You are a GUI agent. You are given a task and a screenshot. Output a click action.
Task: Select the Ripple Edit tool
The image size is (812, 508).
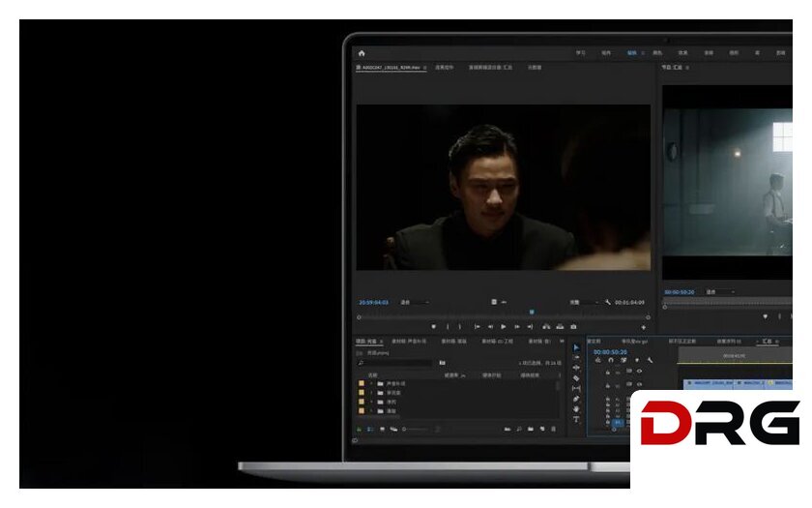click(576, 368)
